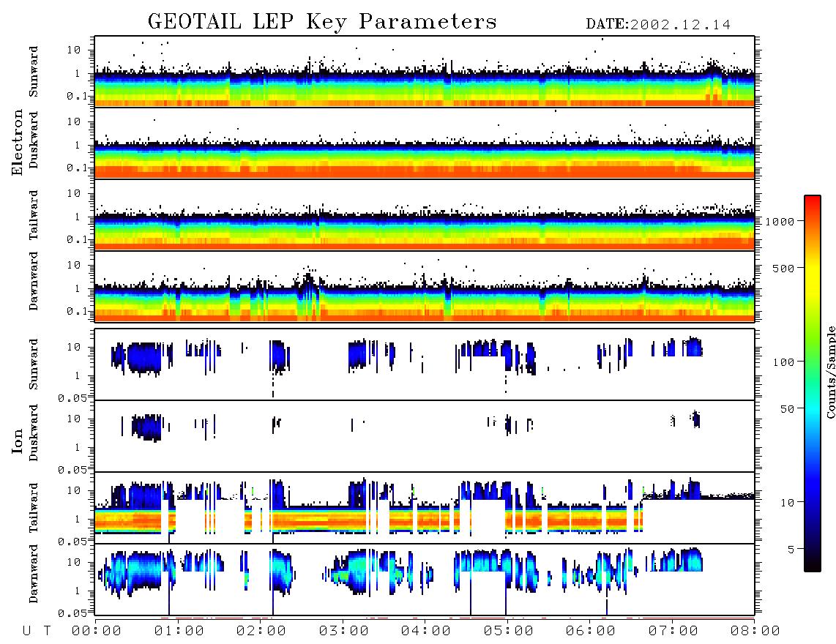Image resolution: width=836 pixels, height=644 pixels.
Task: Click the 'U T' time axis label
Action: coord(37,631)
